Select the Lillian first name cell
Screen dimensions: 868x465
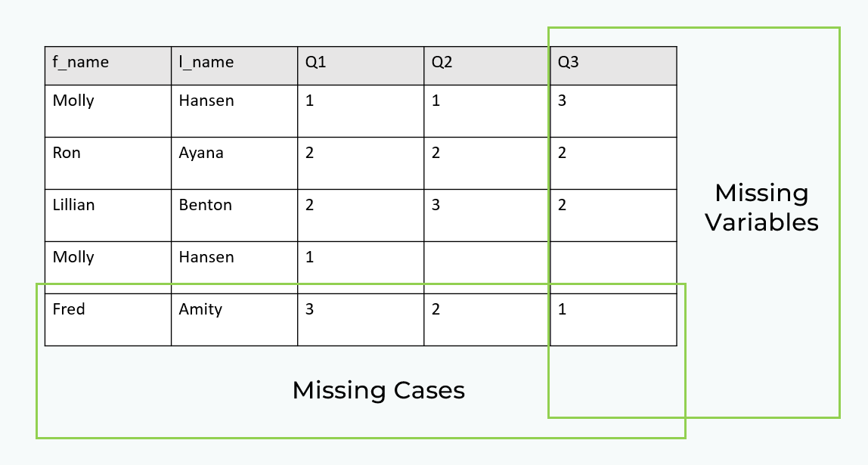click(x=108, y=215)
